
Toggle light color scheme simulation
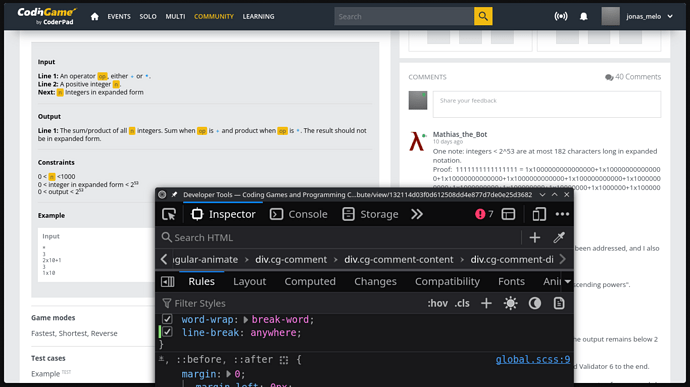click(510, 303)
